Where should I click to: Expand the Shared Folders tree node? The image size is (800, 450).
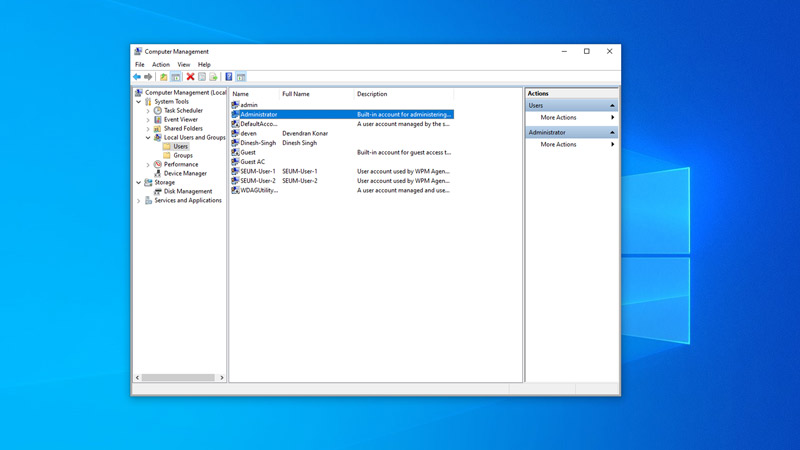[x=148, y=129]
